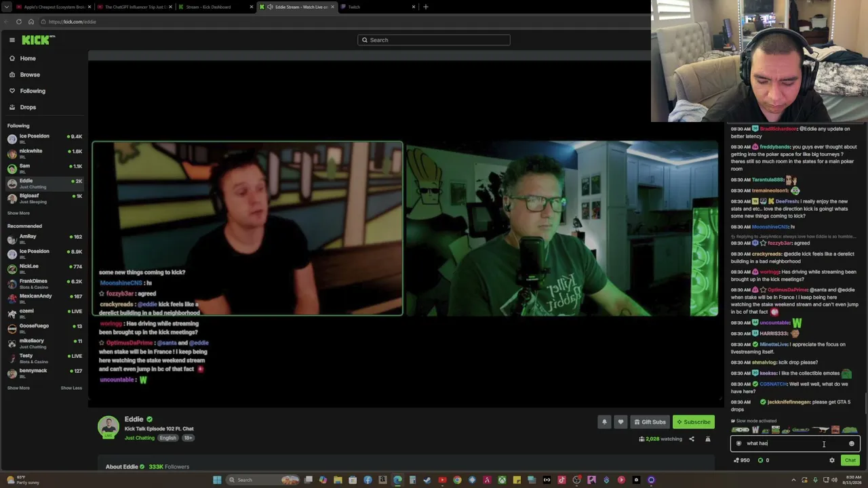Open a new browser tab
This screenshot has height=488, width=868.
click(426, 7)
